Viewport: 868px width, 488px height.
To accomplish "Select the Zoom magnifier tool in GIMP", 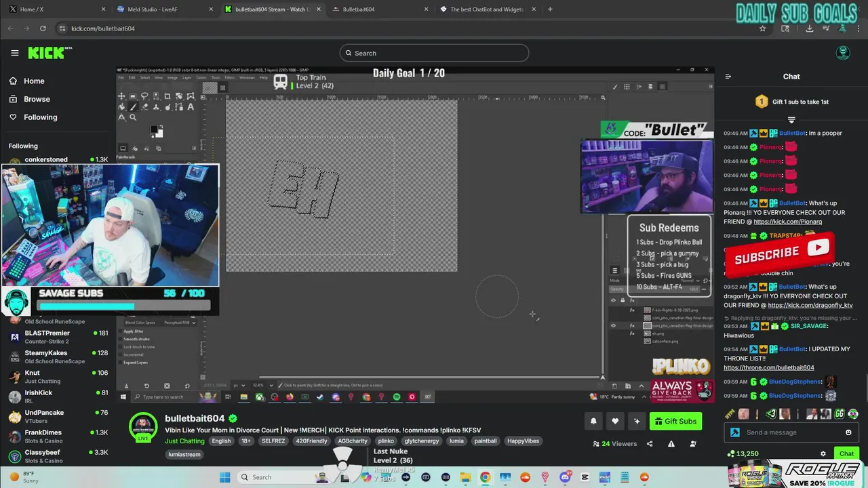I will [133, 117].
